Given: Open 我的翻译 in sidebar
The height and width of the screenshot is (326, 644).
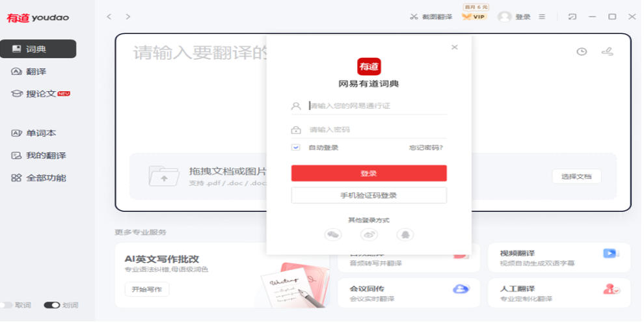Looking at the screenshot, I should (38, 156).
